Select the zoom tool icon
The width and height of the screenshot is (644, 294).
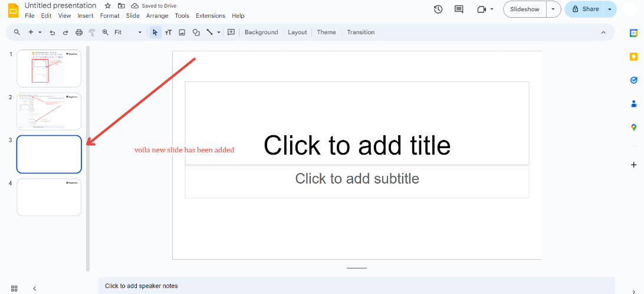[106, 32]
